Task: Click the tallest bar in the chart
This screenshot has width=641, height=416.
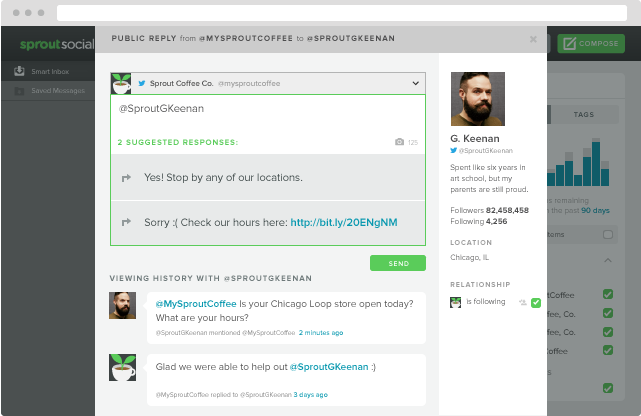Action: (x=596, y=162)
